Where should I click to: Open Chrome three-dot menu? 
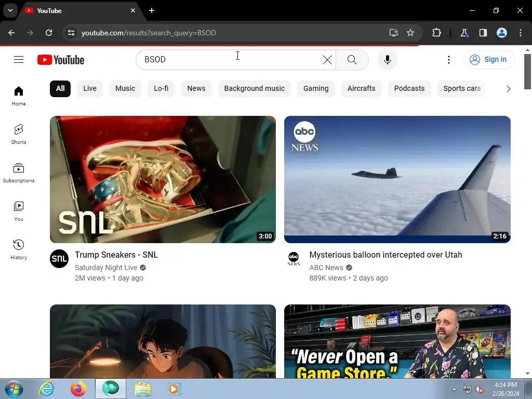(x=521, y=33)
